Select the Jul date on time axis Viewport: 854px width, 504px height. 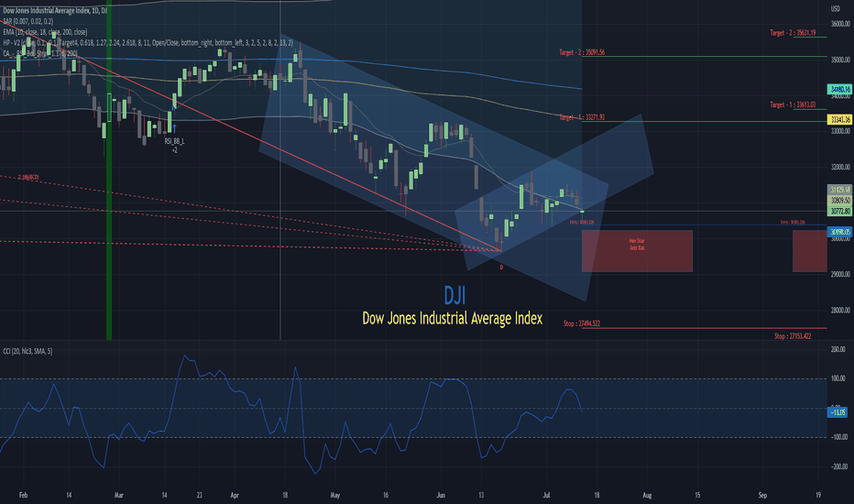click(x=546, y=495)
